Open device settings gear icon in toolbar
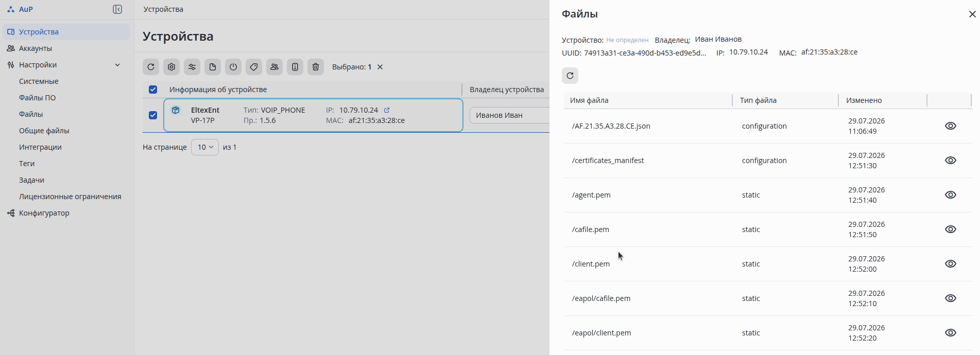Image resolution: width=980 pixels, height=355 pixels. [x=171, y=67]
